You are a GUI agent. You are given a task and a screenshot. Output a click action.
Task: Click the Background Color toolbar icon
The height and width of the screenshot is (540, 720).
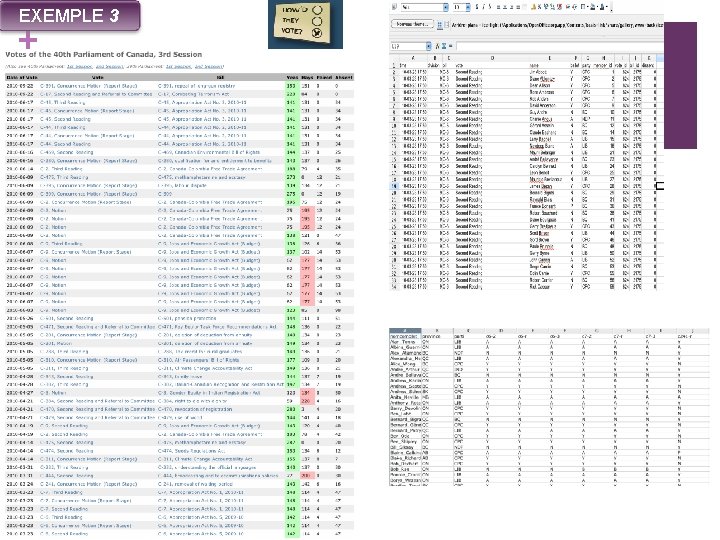click(592, 7)
